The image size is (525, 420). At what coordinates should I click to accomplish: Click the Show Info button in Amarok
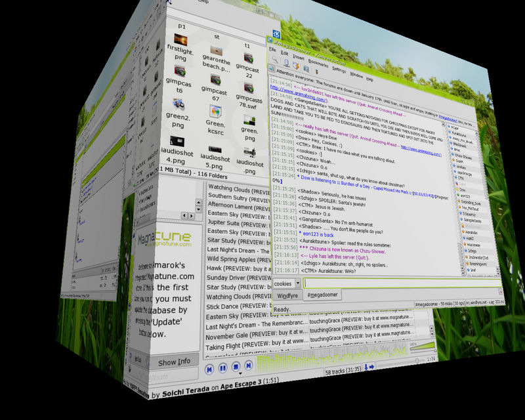coord(174,362)
